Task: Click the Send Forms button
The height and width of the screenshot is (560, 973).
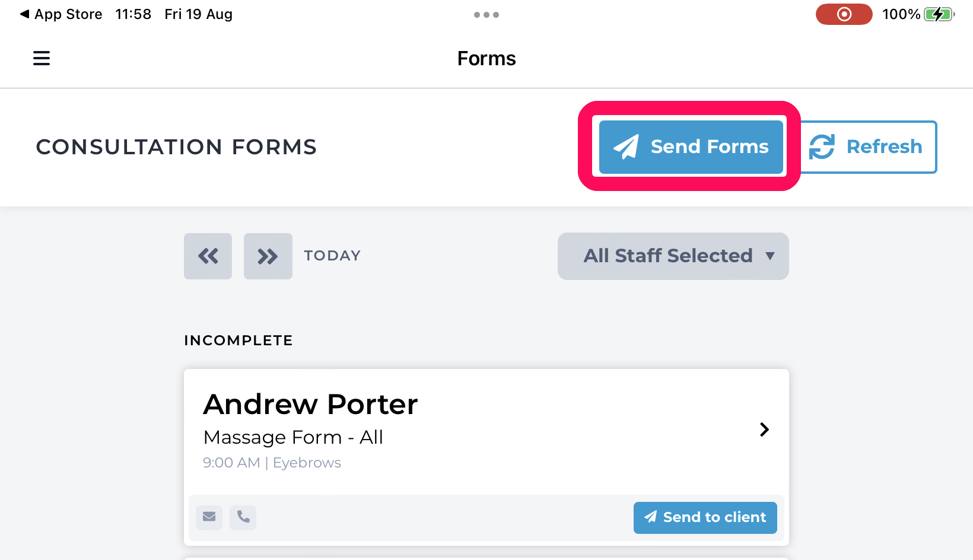Action: pos(691,147)
